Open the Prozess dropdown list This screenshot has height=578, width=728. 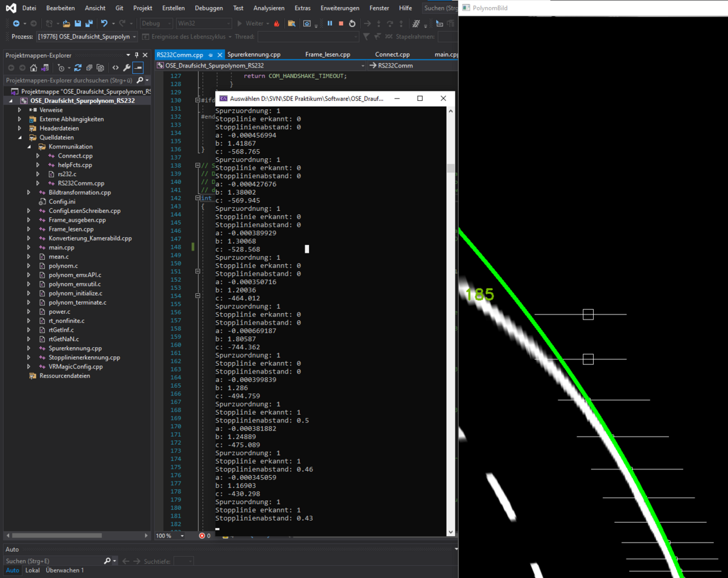(x=134, y=37)
